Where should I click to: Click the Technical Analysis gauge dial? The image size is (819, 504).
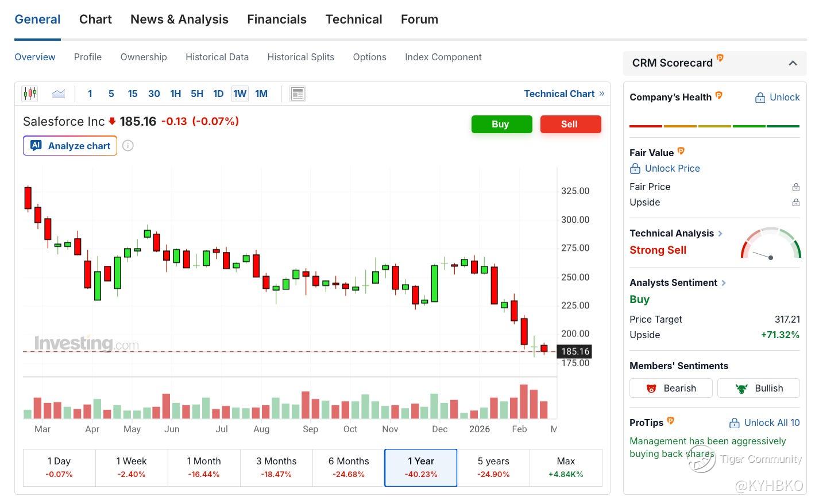coord(771,243)
